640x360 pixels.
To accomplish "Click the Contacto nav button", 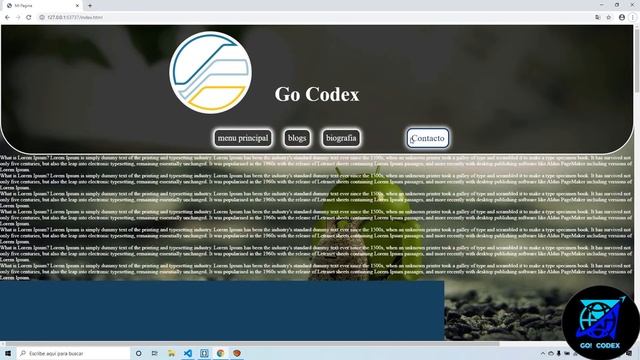I will 428,138.
